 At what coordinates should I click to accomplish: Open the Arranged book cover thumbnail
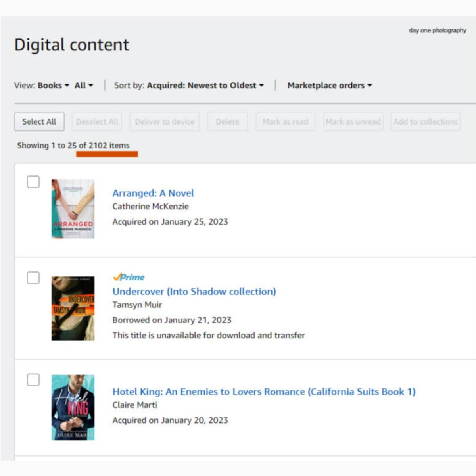tap(73, 209)
